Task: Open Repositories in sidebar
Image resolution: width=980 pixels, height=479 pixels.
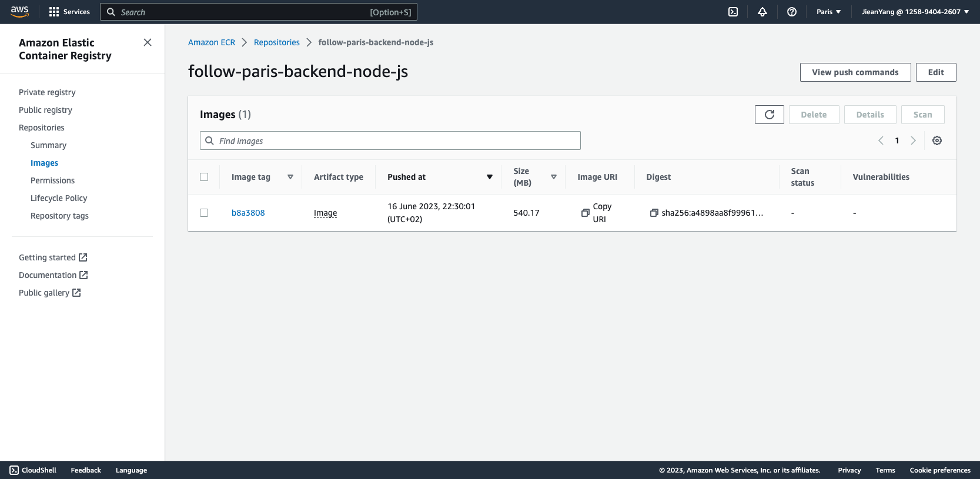Action: [42, 128]
